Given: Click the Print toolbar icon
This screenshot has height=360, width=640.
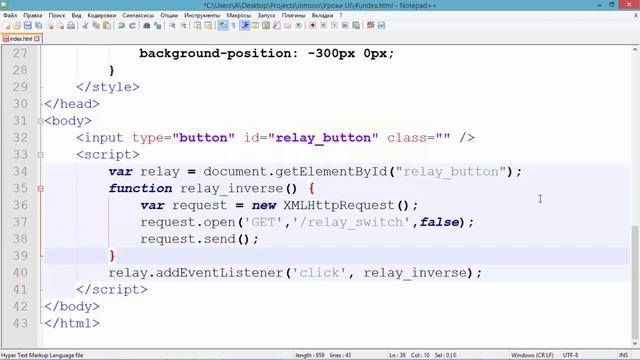Looking at the screenshot, I should tap(71, 25).
